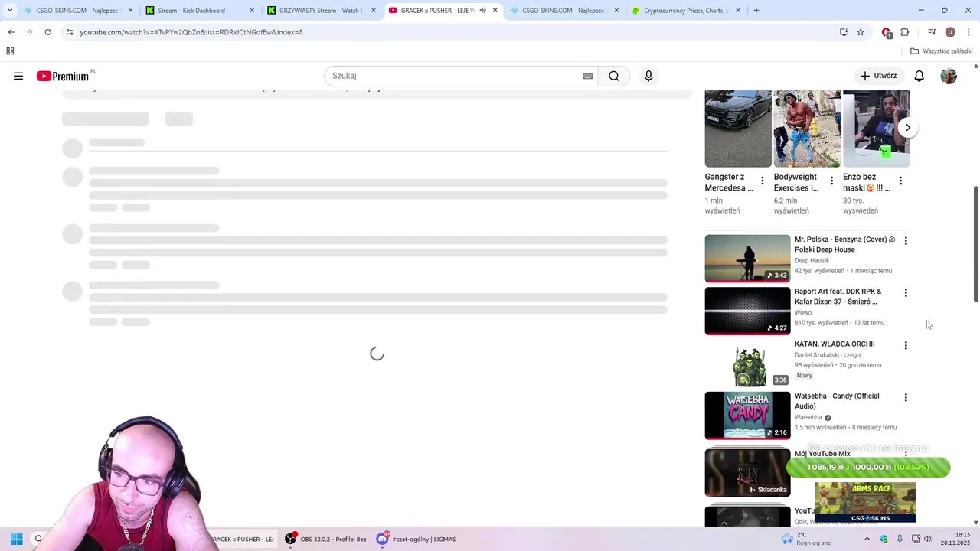Close the GRACEK x PUSHER tab

click(x=495, y=11)
